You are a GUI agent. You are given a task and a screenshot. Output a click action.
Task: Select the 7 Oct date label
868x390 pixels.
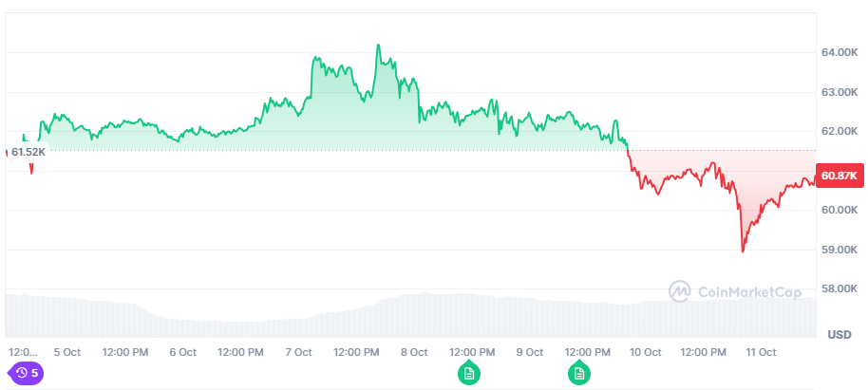coord(298,352)
